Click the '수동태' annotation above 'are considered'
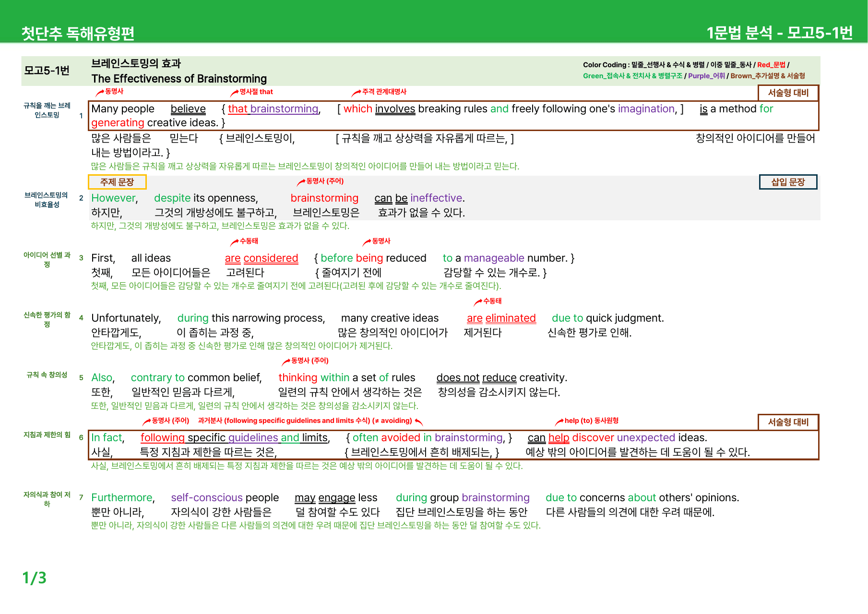This screenshot has width=868, height=614. 249,241
